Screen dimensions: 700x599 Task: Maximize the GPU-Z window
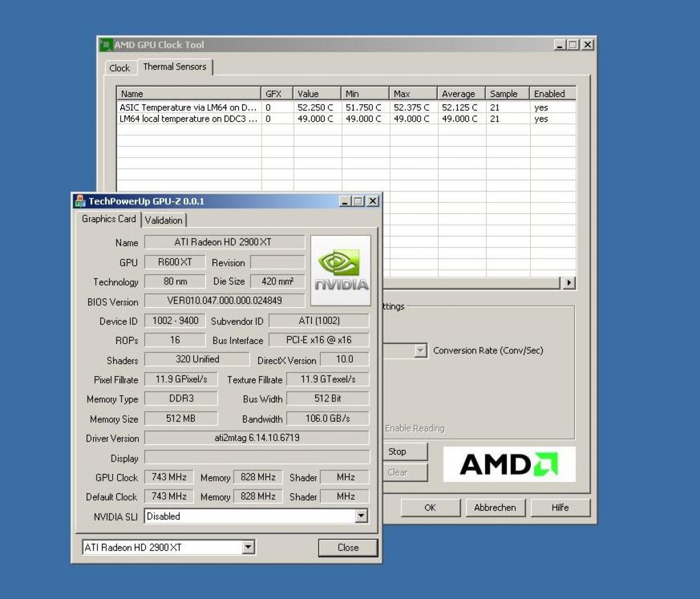tap(358, 201)
